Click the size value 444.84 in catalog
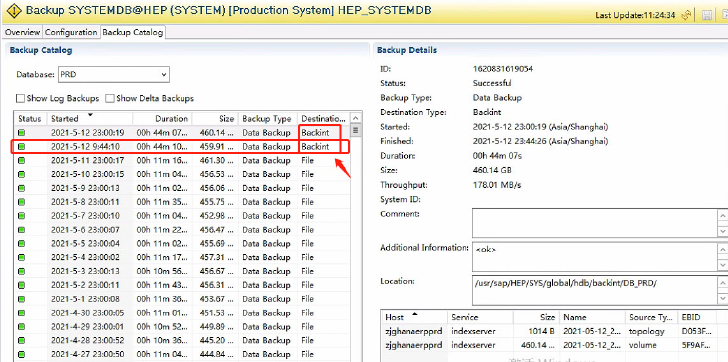728x362 pixels. 216,354
